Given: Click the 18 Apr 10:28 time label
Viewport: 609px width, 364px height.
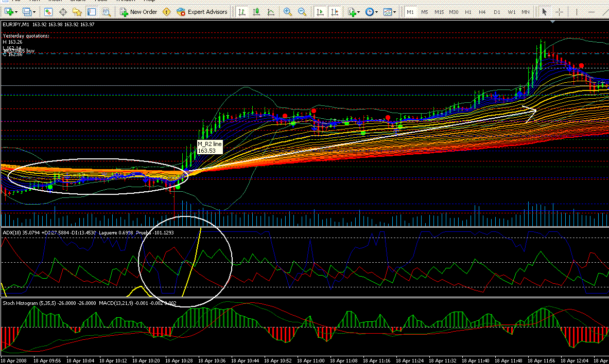Looking at the screenshot, I should (x=179, y=360).
